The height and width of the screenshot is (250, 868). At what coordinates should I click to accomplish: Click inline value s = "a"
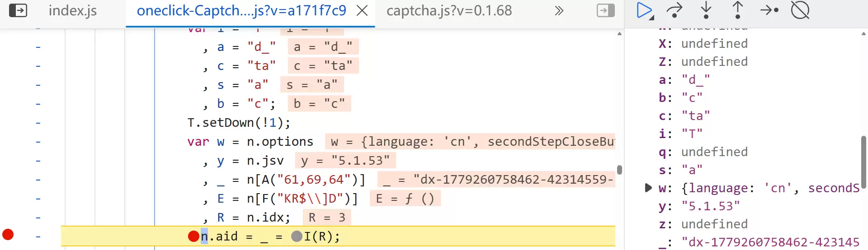coord(312,85)
